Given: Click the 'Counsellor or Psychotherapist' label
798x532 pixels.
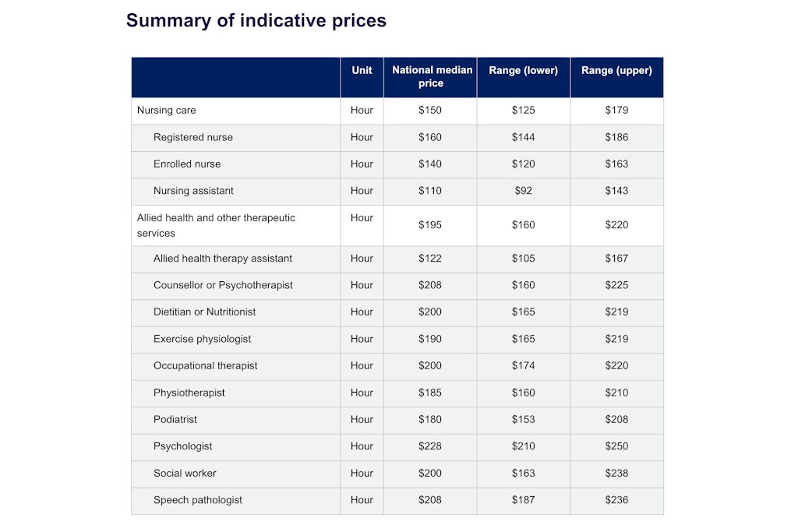Looking at the screenshot, I should click(x=223, y=285).
